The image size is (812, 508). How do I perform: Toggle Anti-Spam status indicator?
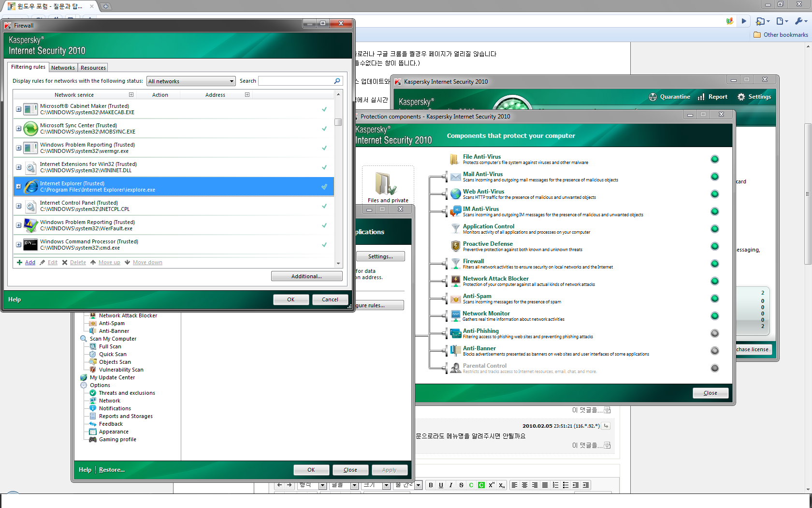[x=715, y=299]
